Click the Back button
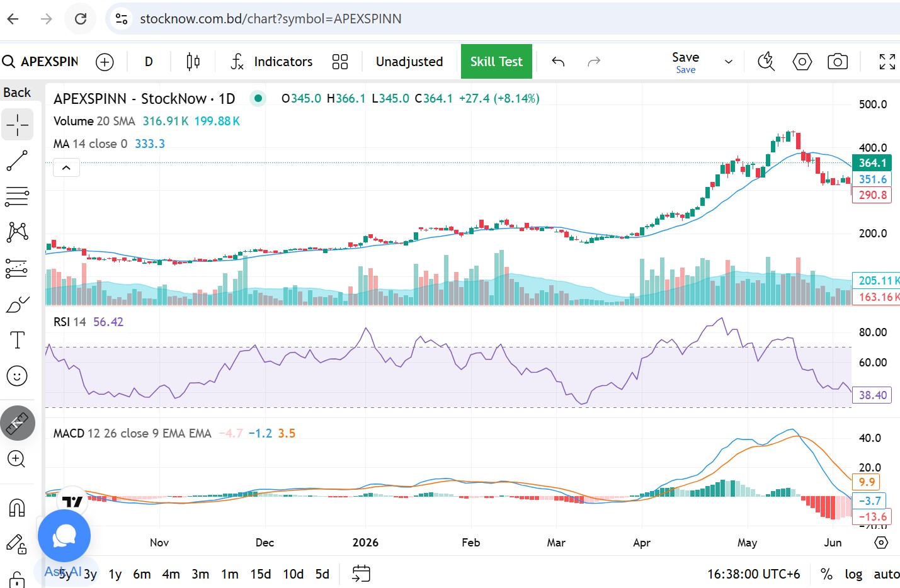Image resolution: width=900 pixels, height=588 pixels. 17,93
